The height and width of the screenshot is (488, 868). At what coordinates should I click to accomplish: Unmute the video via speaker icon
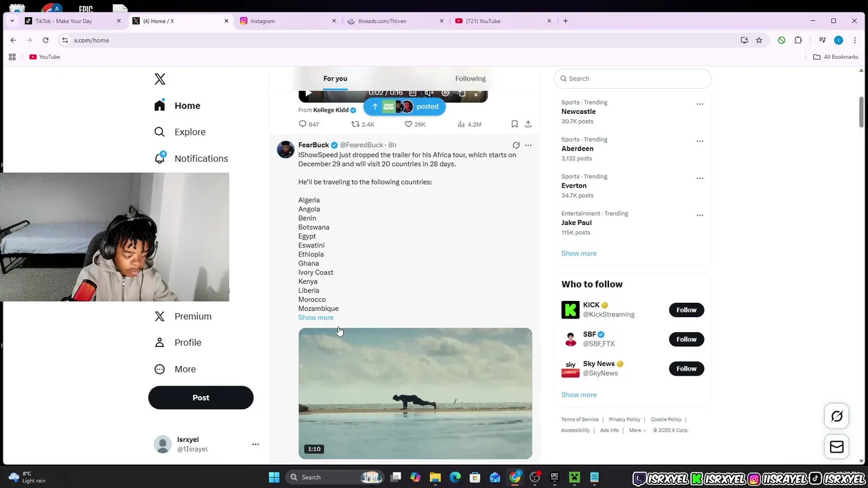click(x=429, y=93)
